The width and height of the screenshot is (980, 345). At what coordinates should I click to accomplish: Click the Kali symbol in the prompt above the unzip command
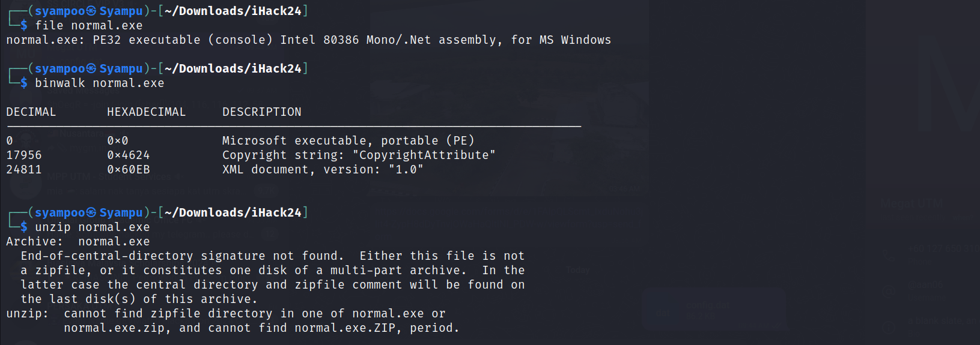pyautogui.click(x=91, y=212)
